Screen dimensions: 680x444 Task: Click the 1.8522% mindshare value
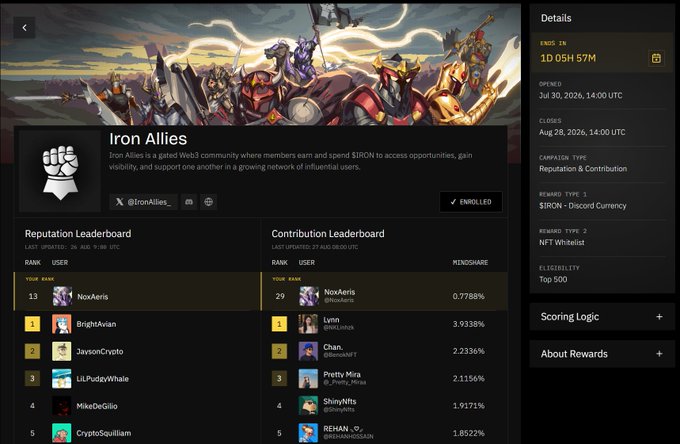tap(468, 433)
